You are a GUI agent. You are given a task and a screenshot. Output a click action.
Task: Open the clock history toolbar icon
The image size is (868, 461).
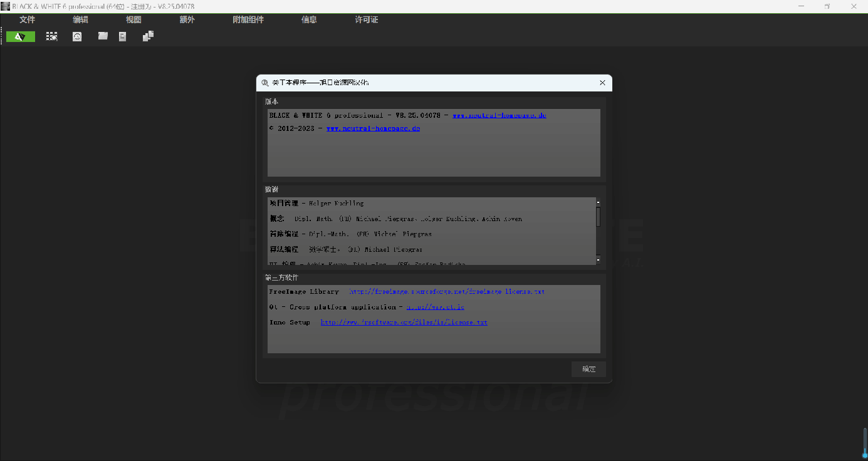(77, 37)
